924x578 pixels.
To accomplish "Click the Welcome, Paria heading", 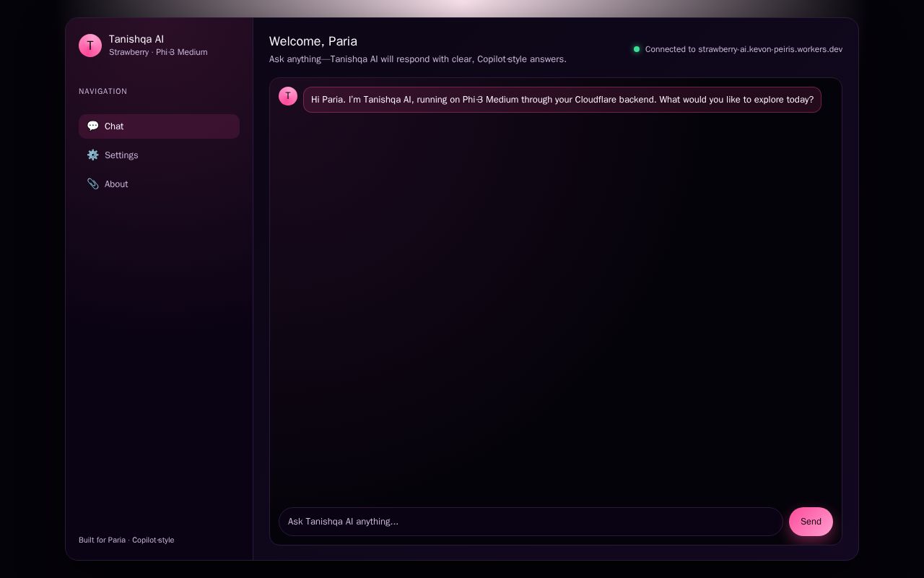I will [313, 41].
